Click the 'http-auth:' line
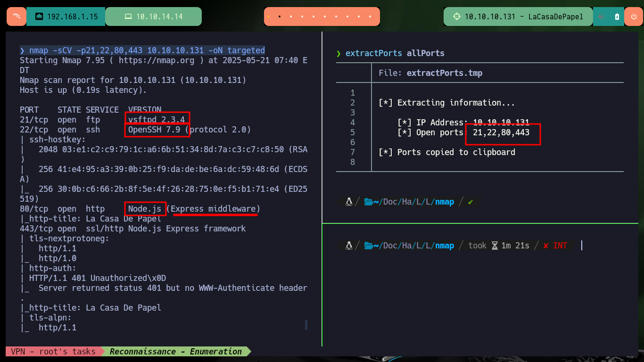 click(48, 268)
